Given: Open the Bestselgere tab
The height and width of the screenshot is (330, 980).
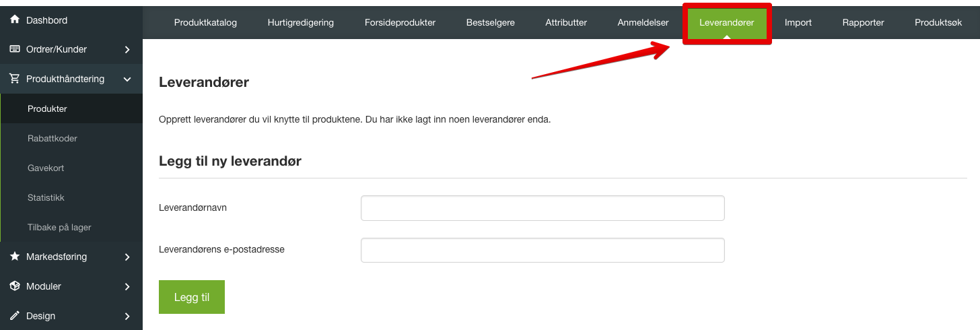Looking at the screenshot, I should pyautogui.click(x=491, y=22).
